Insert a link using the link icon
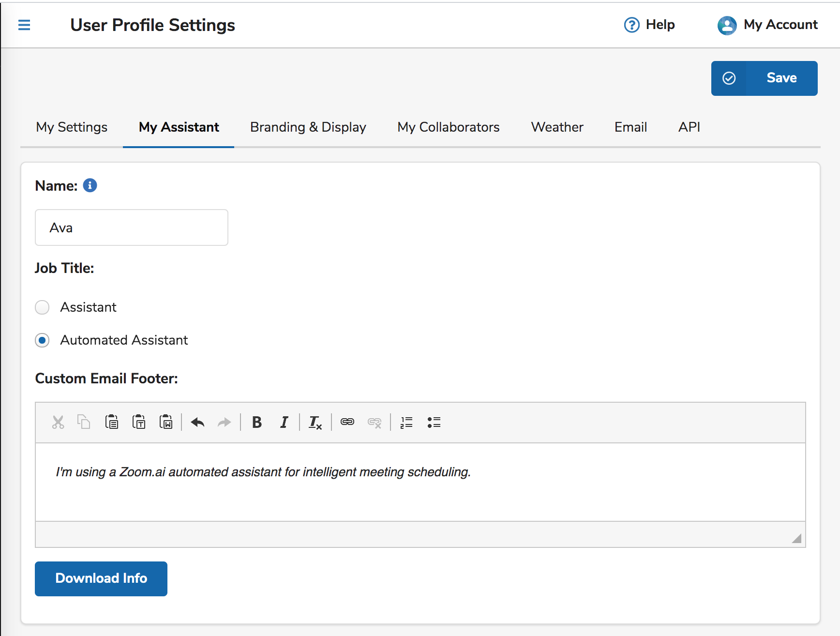 coord(347,422)
